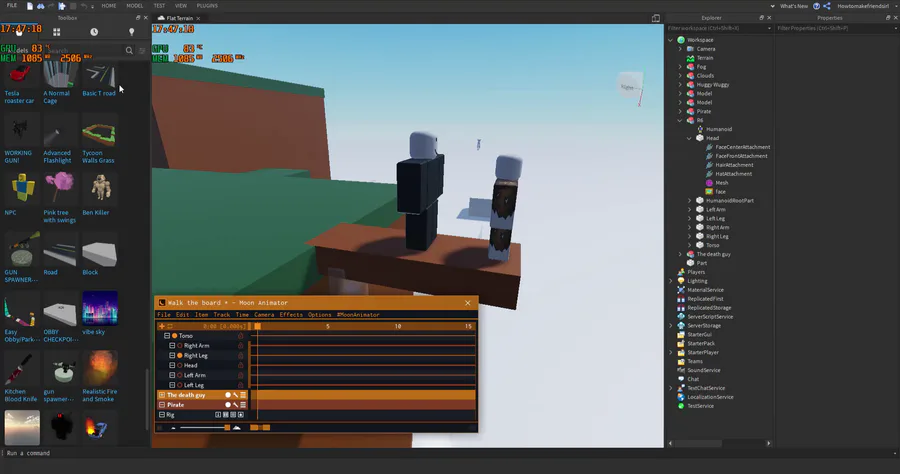The width and height of the screenshot is (900, 474).
Task: Open the Toolbox search filter options icon
Action: point(142,50)
